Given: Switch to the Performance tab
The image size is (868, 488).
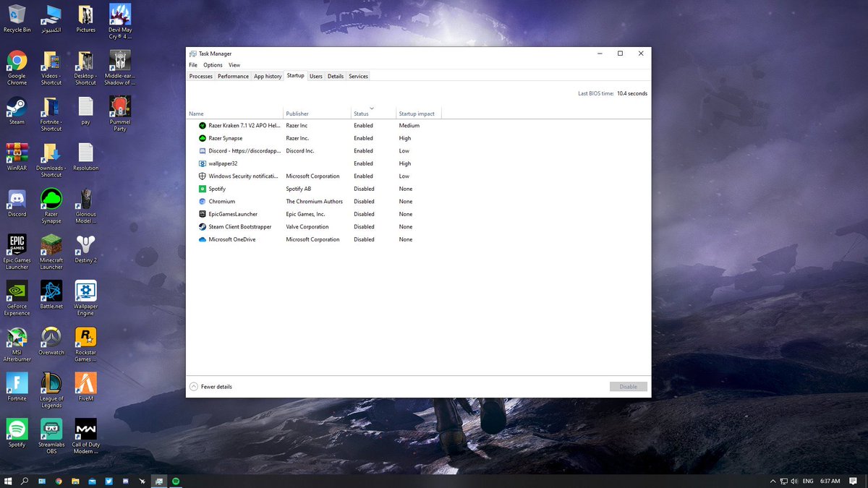Looking at the screenshot, I should coord(233,76).
